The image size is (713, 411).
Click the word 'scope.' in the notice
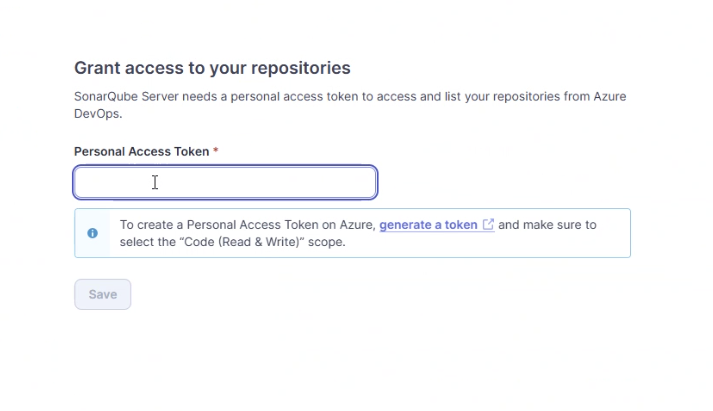(x=326, y=242)
